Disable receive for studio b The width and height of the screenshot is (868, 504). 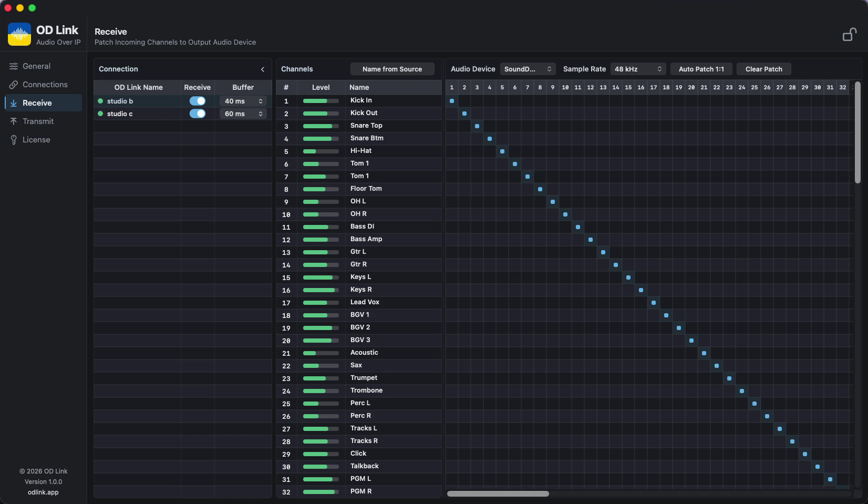[x=198, y=101]
